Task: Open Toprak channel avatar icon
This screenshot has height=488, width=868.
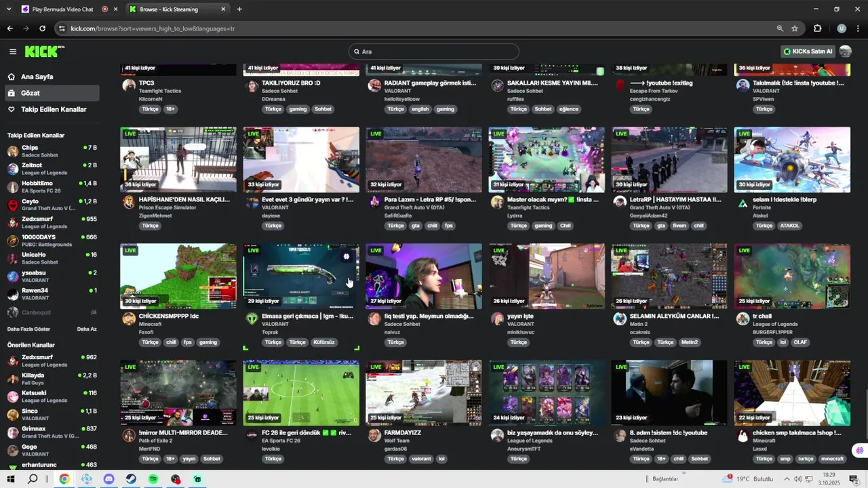Action: tap(252, 319)
